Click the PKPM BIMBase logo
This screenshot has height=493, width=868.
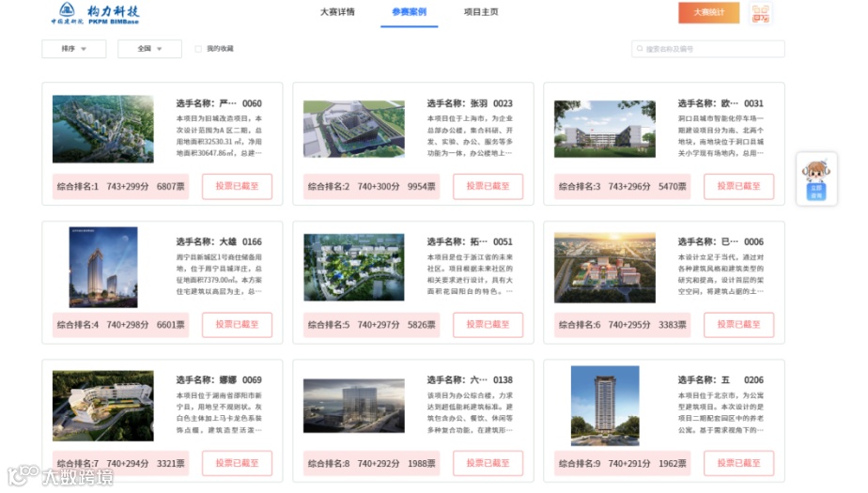(x=95, y=13)
